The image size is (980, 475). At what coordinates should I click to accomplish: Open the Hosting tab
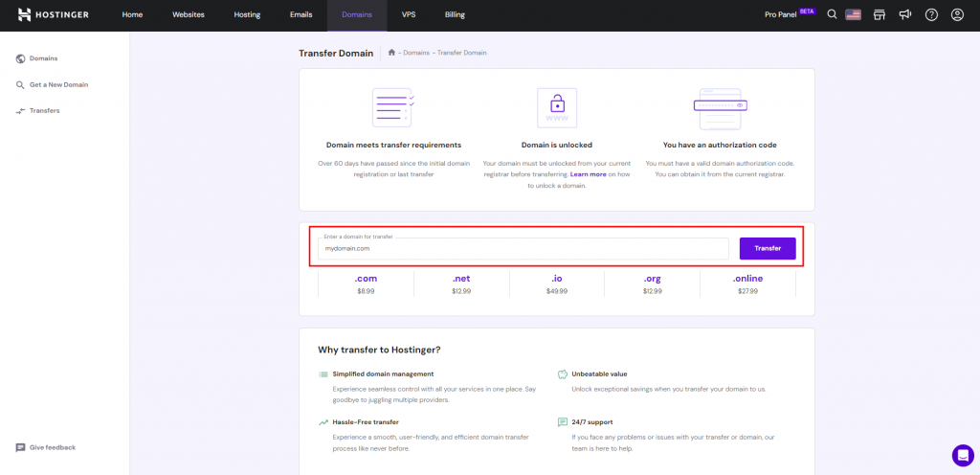[247, 15]
